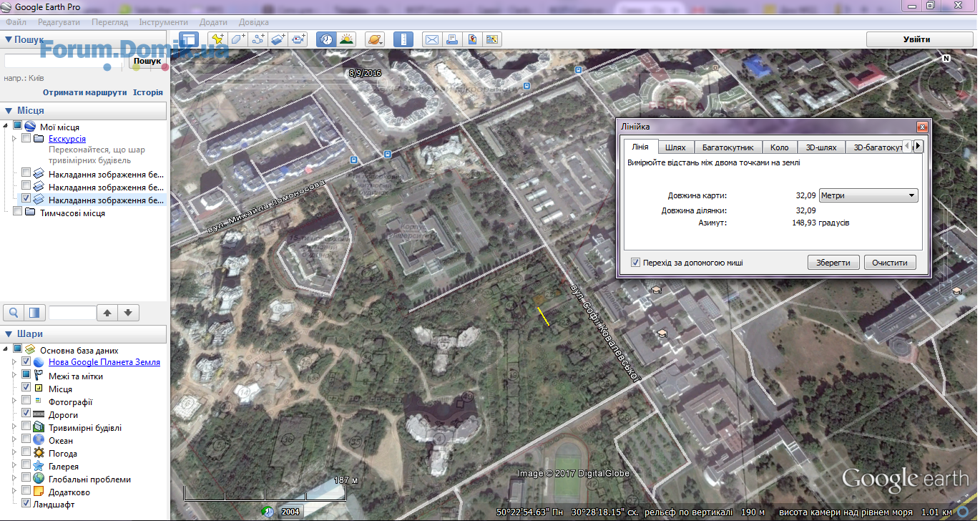Select the Add Placemark pushpin tool

(217, 39)
